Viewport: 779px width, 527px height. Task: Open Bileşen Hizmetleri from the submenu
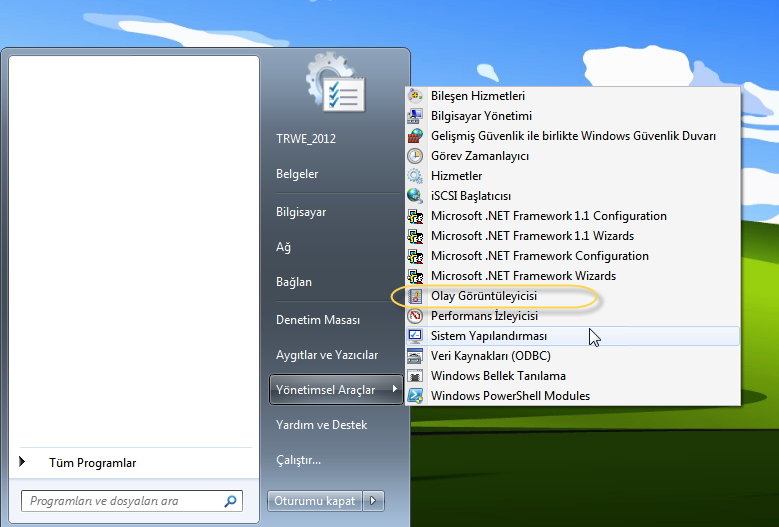coord(573,96)
